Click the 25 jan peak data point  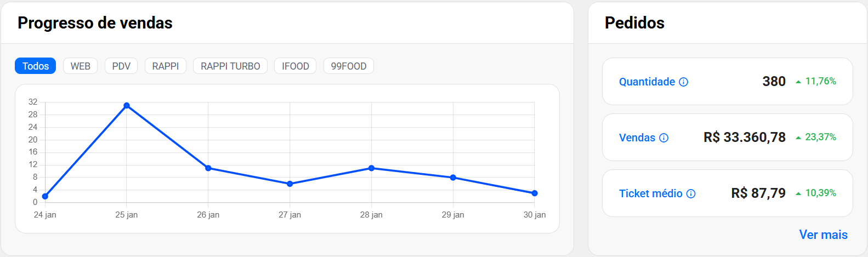127,106
